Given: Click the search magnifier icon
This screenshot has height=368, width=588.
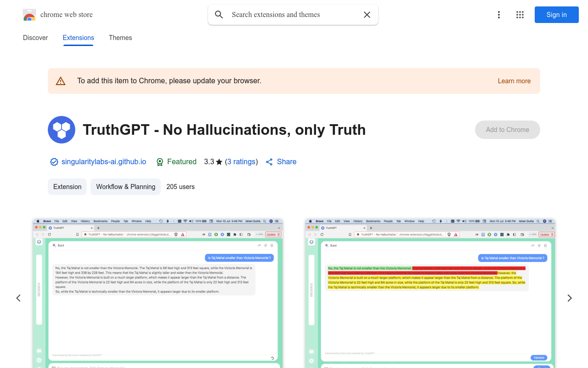Looking at the screenshot, I should pos(219,15).
